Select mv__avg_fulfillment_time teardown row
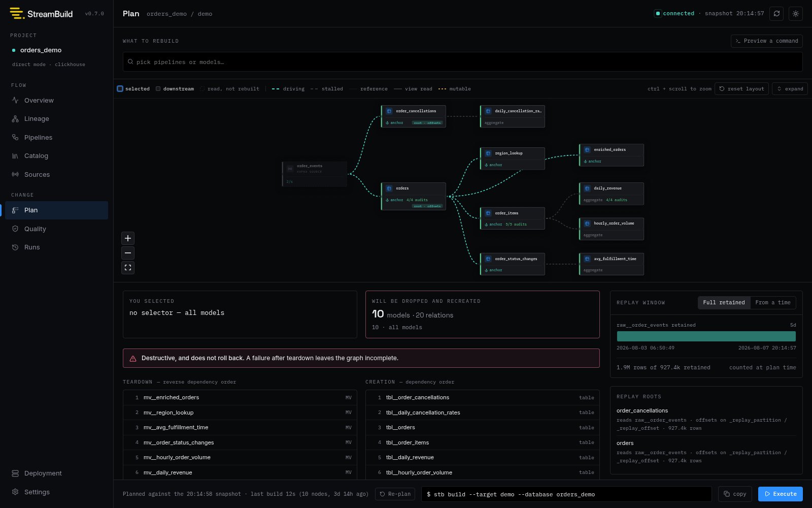812x508 pixels. (x=240, y=428)
